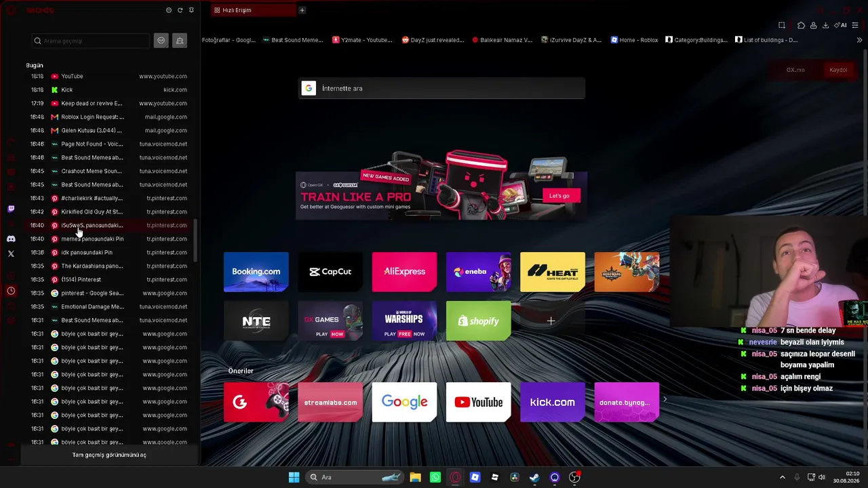Open the iZurvive DayZ bookmark
The image size is (868, 488).
point(571,40)
